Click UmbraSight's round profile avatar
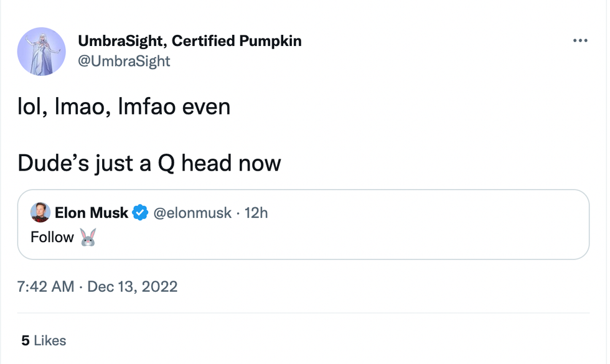610x364 pixels. 42,52
